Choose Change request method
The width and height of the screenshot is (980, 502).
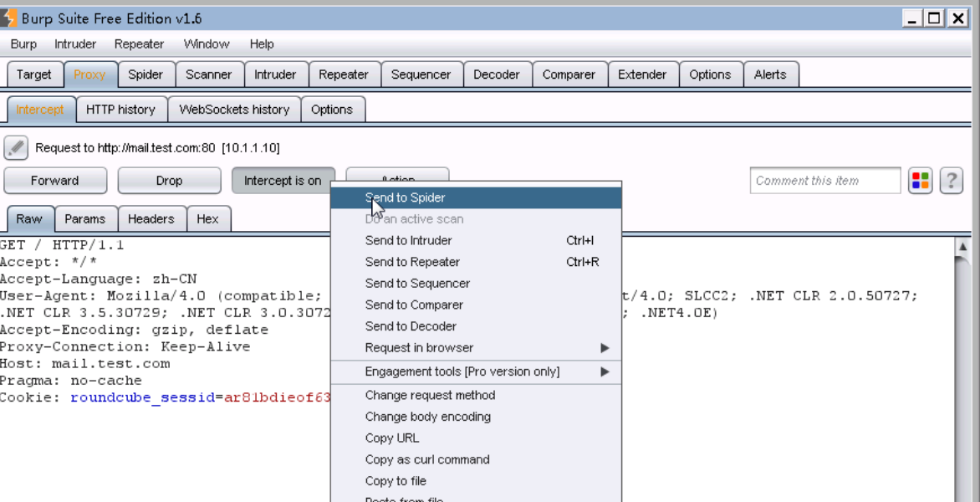[477, 395]
